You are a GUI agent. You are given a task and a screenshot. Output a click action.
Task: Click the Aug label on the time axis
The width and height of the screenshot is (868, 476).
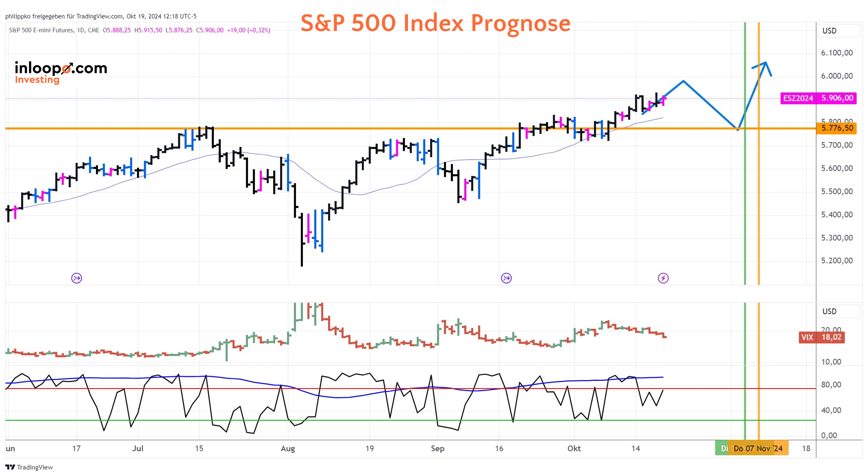click(288, 449)
